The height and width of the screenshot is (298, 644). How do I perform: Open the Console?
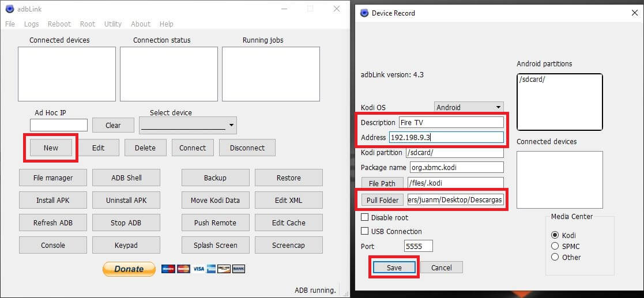(x=53, y=245)
